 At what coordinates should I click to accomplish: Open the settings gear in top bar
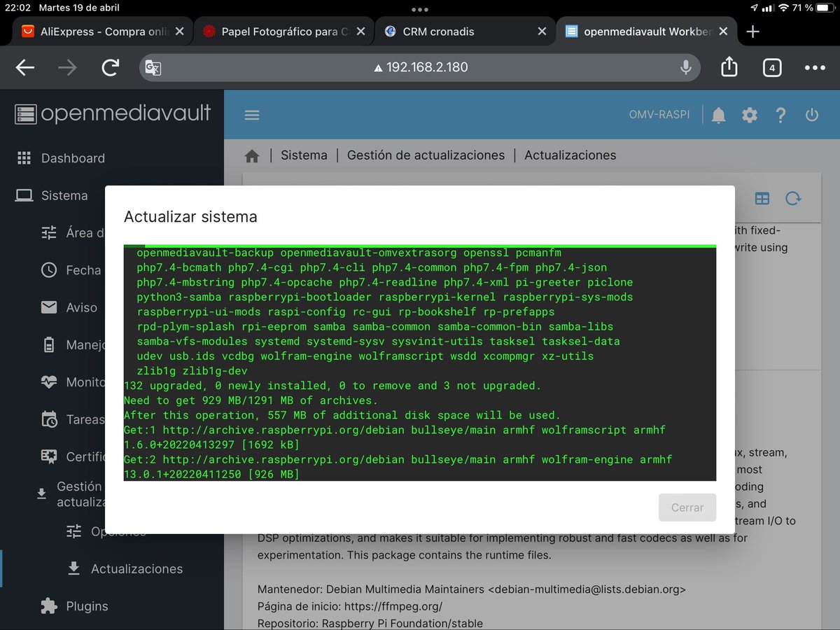click(x=750, y=115)
